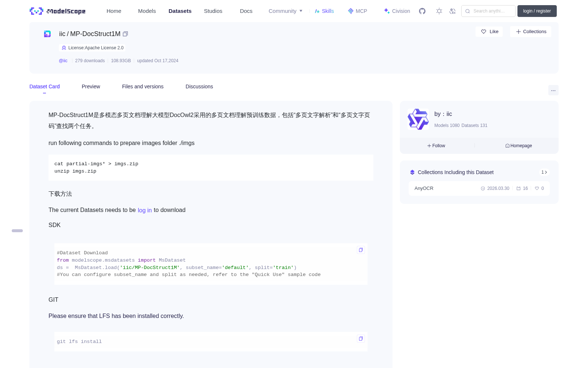The height and width of the screenshot is (368, 588).
Task: Follow the iic organization
Action: [x=436, y=146]
